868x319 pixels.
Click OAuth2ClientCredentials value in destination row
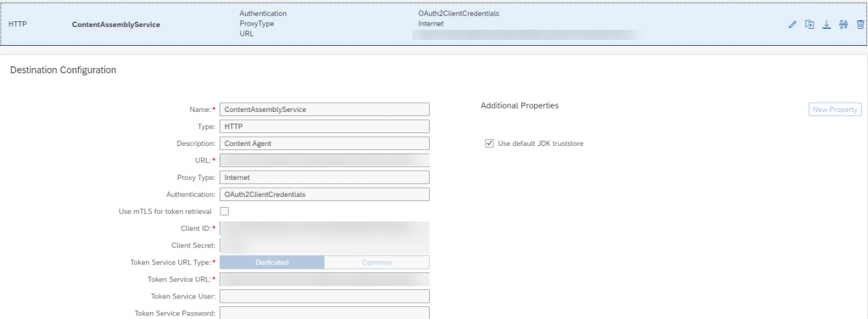tap(459, 14)
